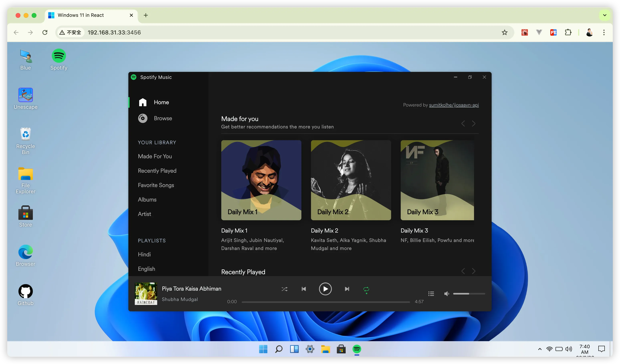Open Microsoft Store in the taskbar

pos(341,349)
